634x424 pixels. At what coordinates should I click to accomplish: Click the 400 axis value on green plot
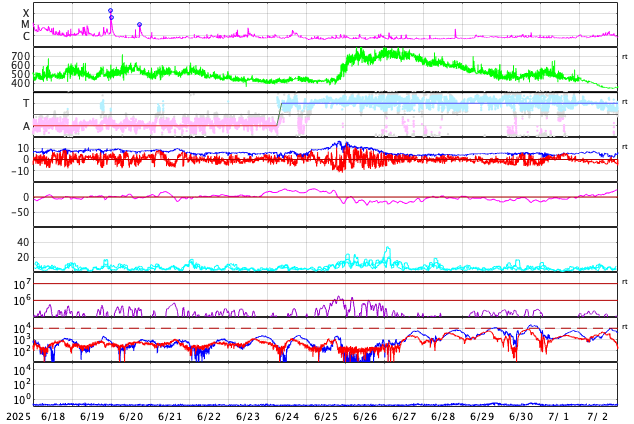[21, 83]
